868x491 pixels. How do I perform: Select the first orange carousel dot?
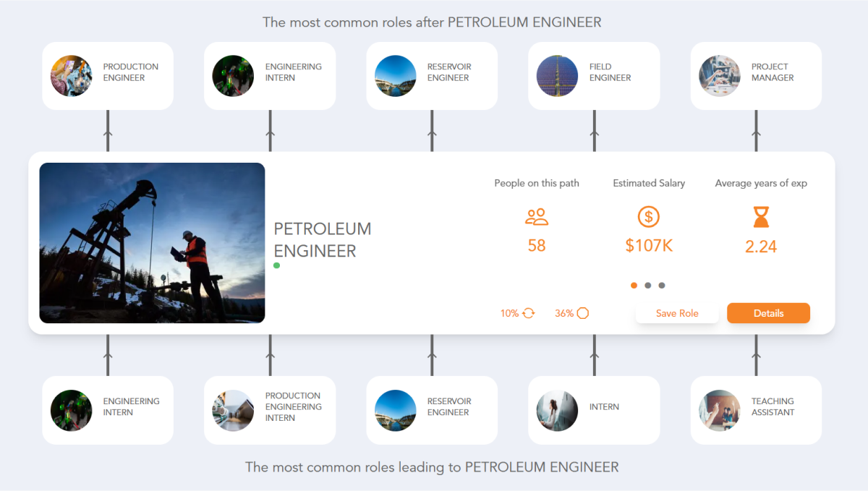[x=634, y=285]
